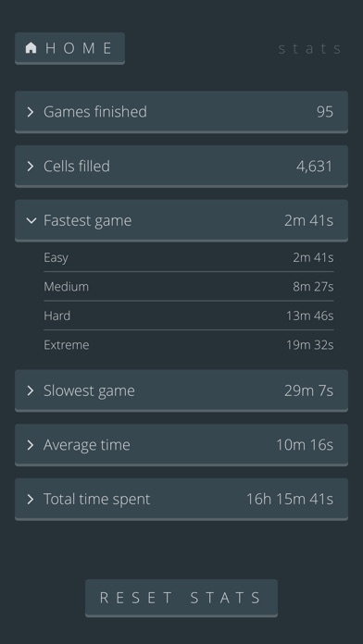
Task: Expand the Games finished chevron
Action: click(30, 112)
